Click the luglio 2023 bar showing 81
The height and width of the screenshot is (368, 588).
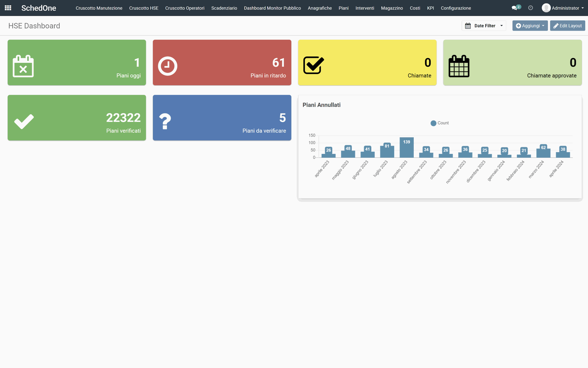[387, 151]
